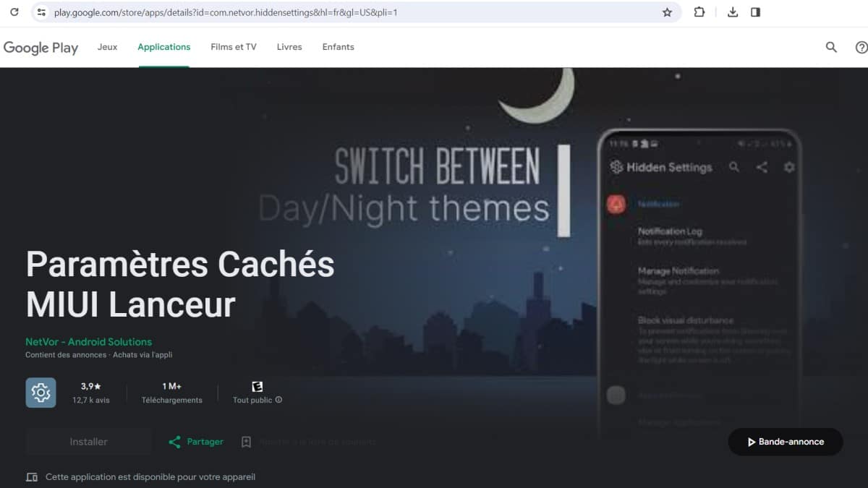This screenshot has width=868, height=488.
Task: Open site information icon in address bar
Action: 41,12
